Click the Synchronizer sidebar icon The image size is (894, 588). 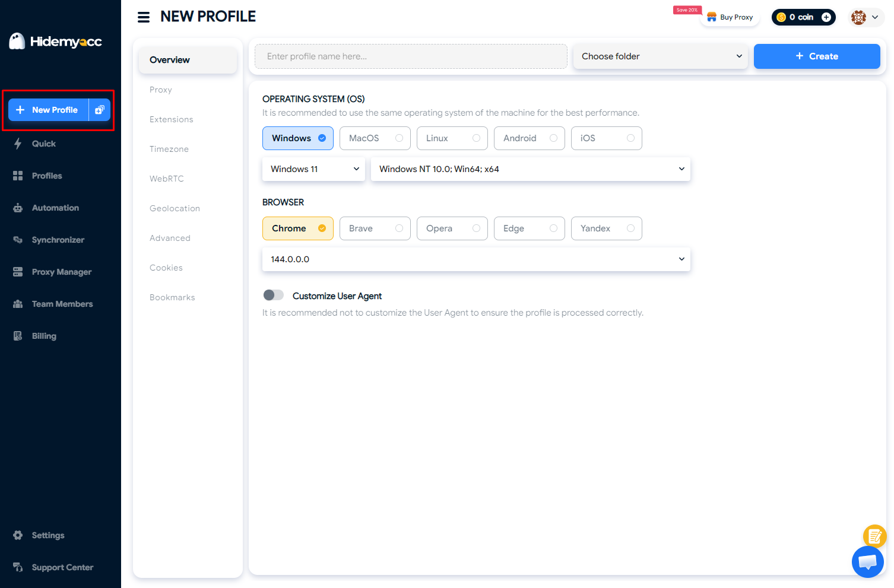[x=18, y=240]
